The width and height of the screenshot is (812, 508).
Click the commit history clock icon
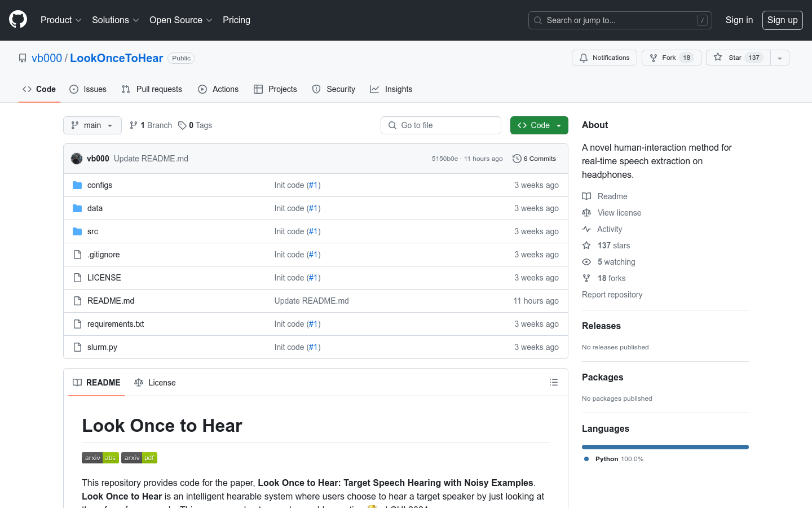click(x=517, y=159)
